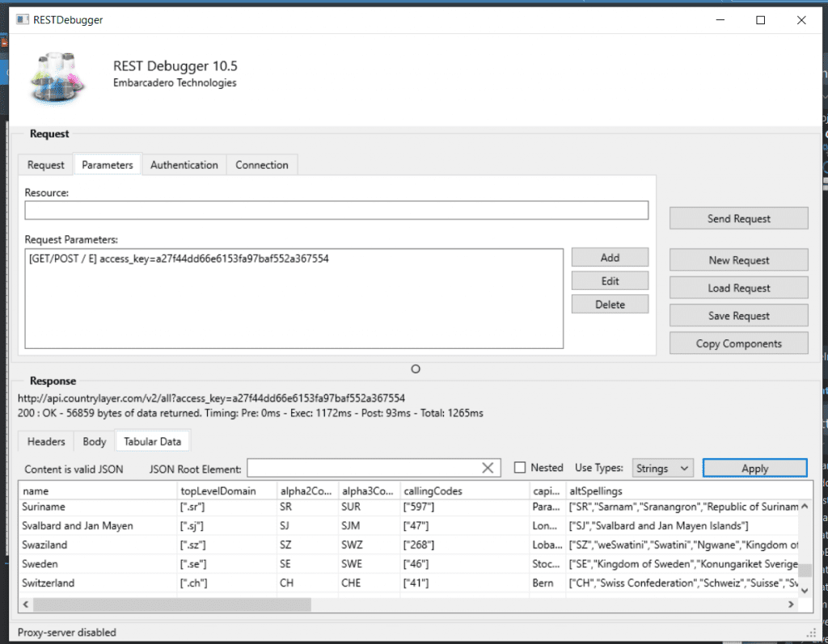Delete the selected parameter
Screen dimensions: 828x644
point(610,304)
